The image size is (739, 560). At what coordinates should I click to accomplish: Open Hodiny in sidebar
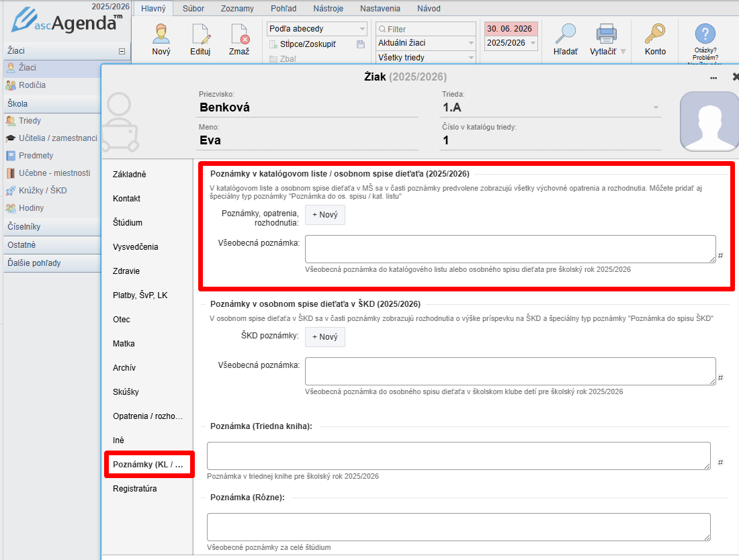(52, 208)
